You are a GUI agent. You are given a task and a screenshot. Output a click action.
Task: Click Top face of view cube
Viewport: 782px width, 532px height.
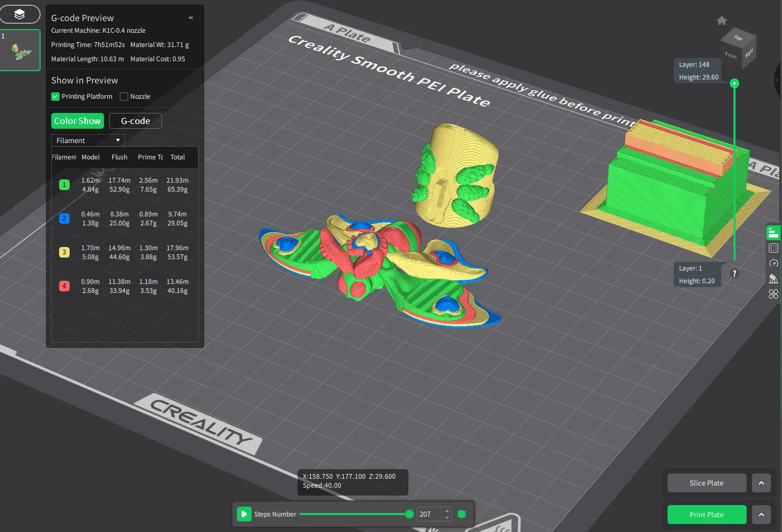(738, 37)
